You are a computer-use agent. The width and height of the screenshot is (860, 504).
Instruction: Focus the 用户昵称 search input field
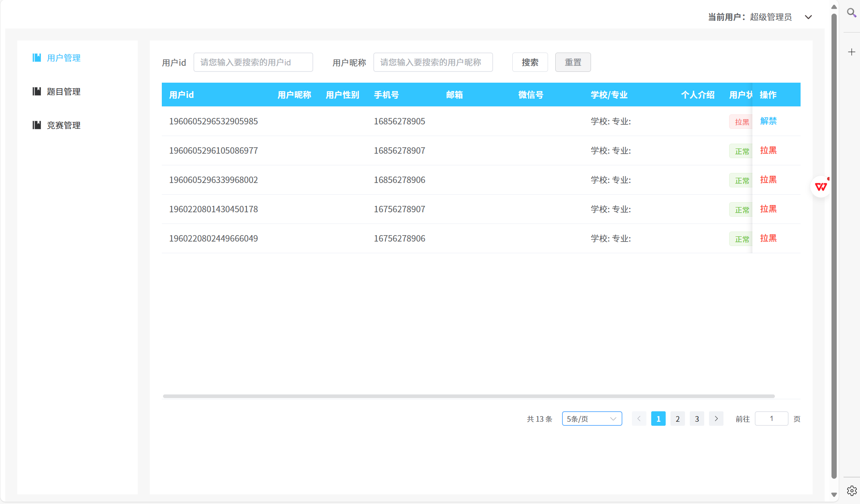point(433,62)
